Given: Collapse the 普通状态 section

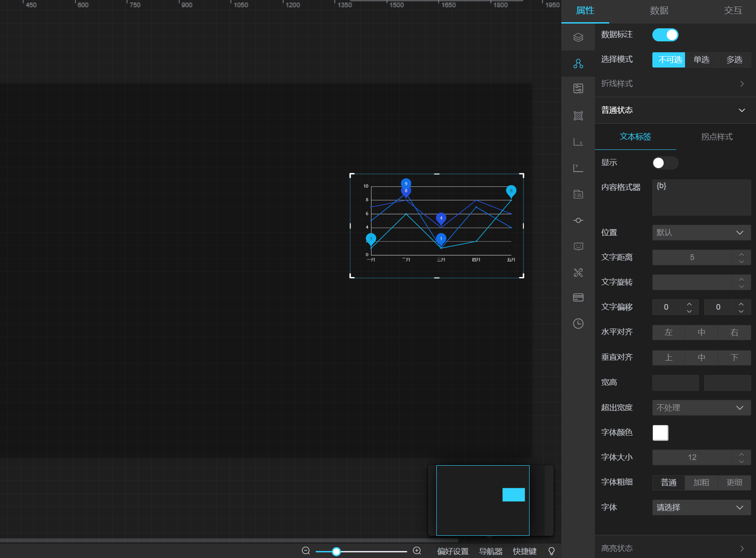Looking at the screenshot, I should tap(675, 110).
